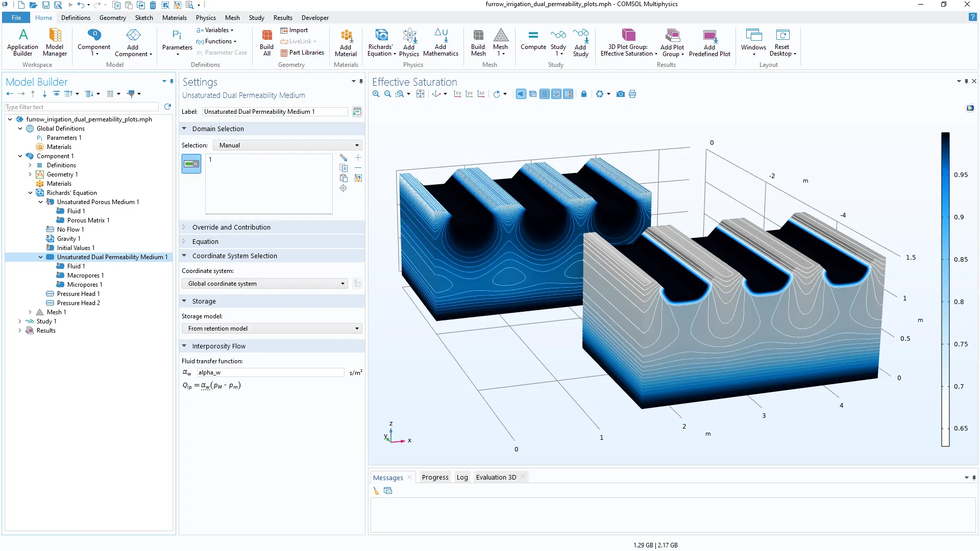Take a snapshot with the camera icon
The height and width of the screenshot is (551, 980).
[x=621, y=94]
